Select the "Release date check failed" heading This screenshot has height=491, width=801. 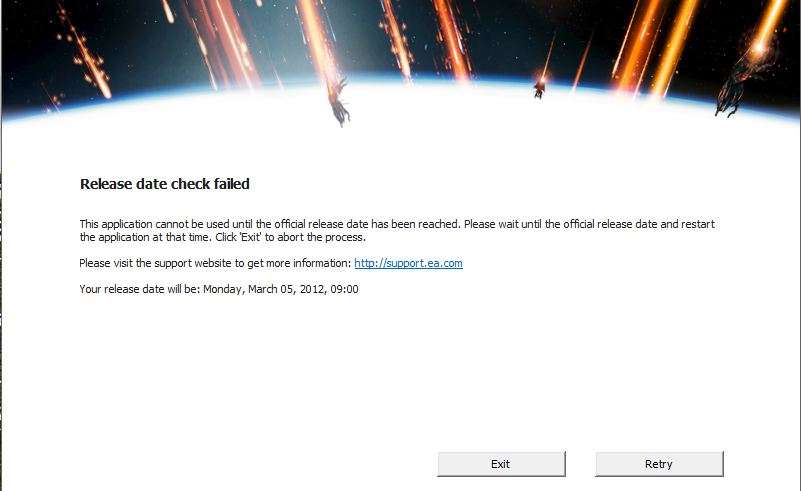(x=164, y=184)
